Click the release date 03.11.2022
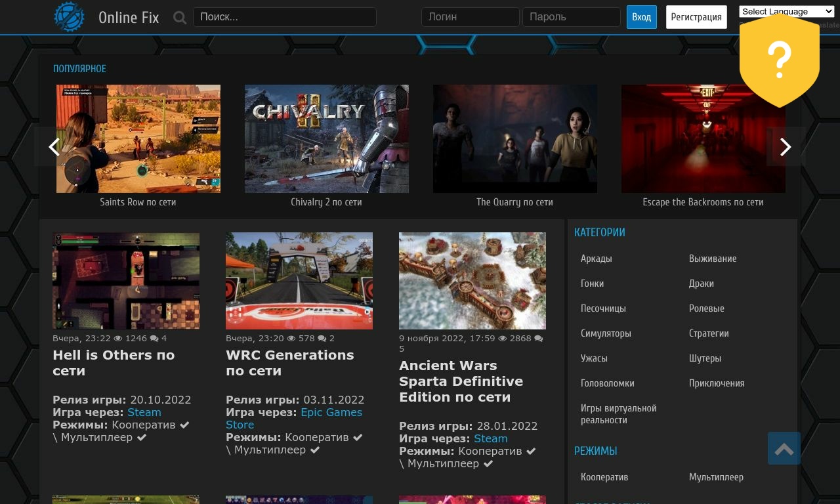 [334, 400]
